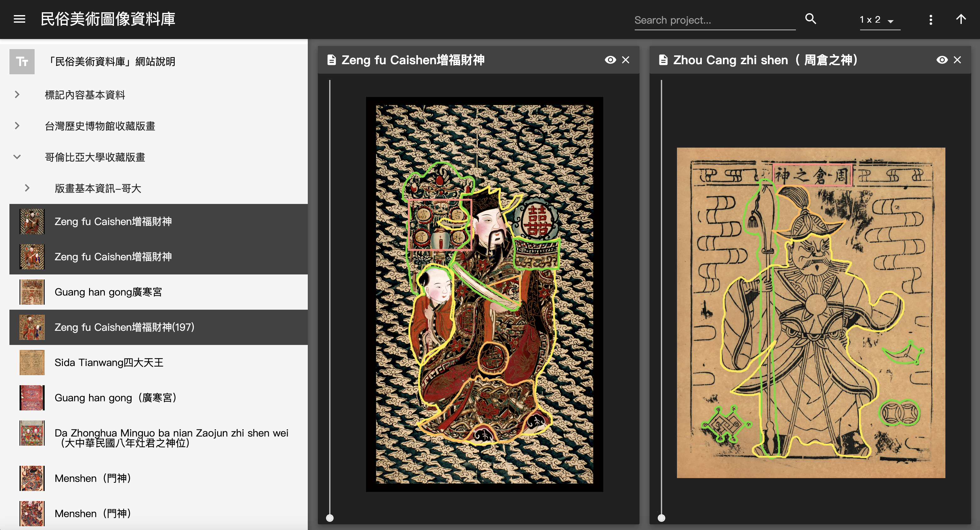Click zoom slider handle in Zhou Cang panel
This screenshot has width=980, height=530.
pyautogui.click(x=662, y=518)
